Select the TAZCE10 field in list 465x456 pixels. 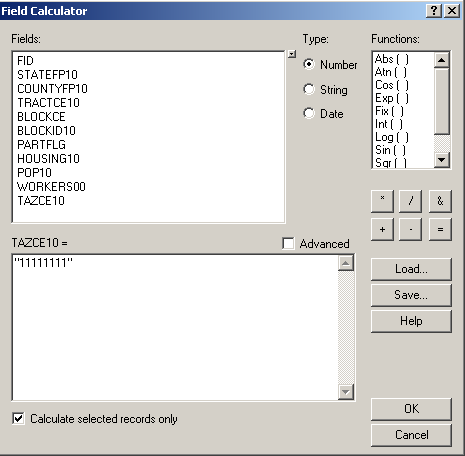point(41,201)
